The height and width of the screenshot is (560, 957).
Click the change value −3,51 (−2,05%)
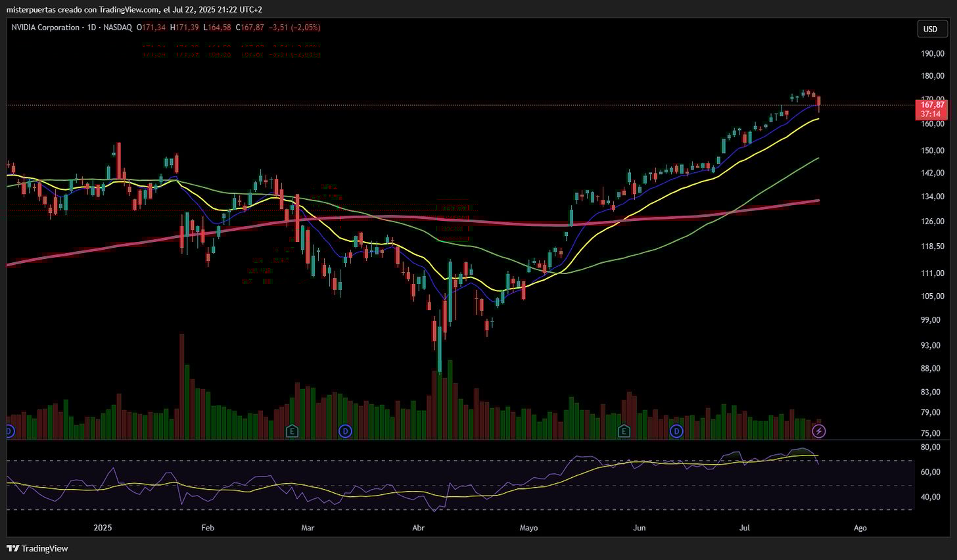coord(294,28)
